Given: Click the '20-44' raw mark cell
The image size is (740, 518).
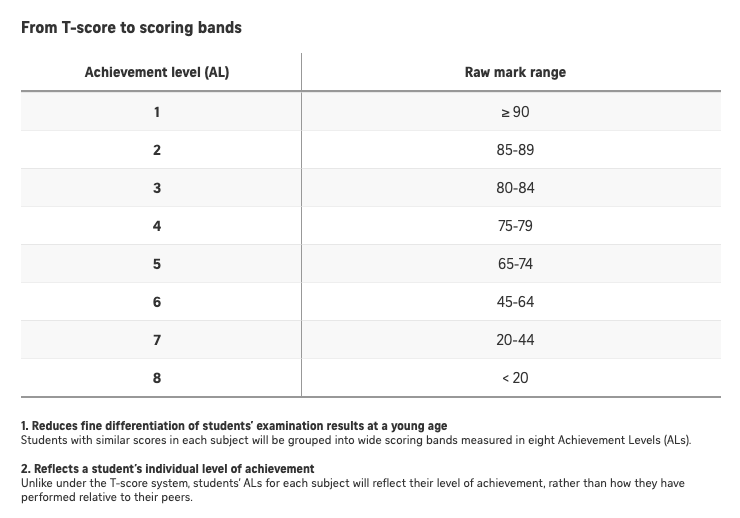Looking at the screenshot, I should (x=515, y=340).
